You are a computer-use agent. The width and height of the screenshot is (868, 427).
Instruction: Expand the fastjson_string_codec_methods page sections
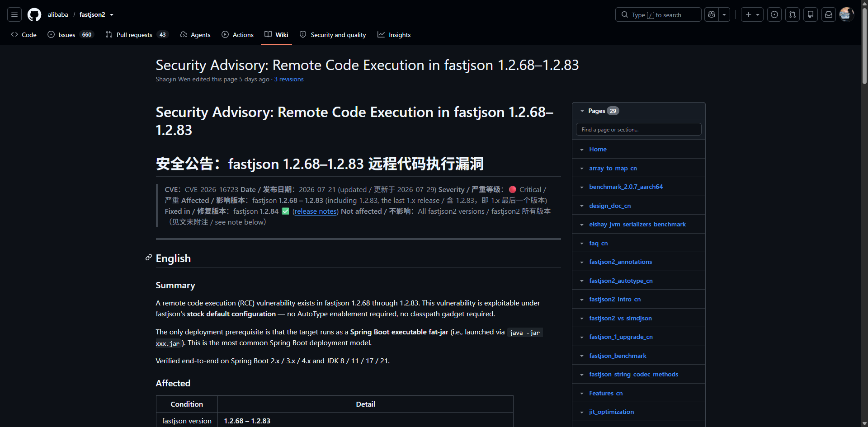(x=582, y=375)
